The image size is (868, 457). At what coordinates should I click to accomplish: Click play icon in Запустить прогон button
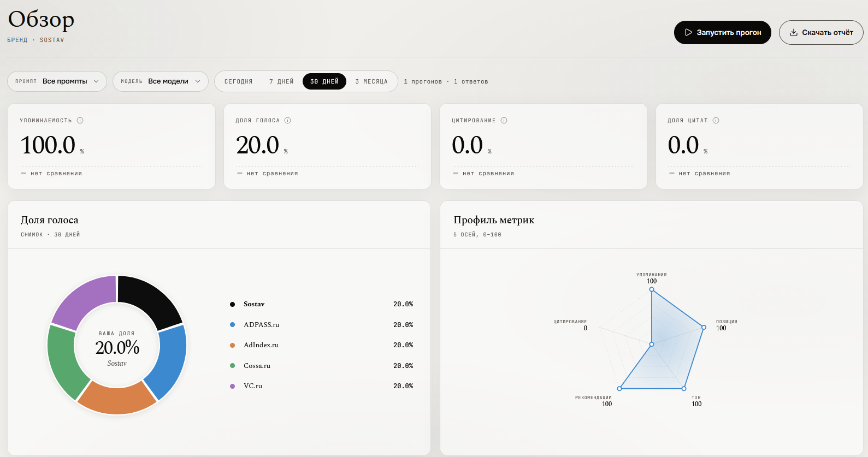point(688,33)
